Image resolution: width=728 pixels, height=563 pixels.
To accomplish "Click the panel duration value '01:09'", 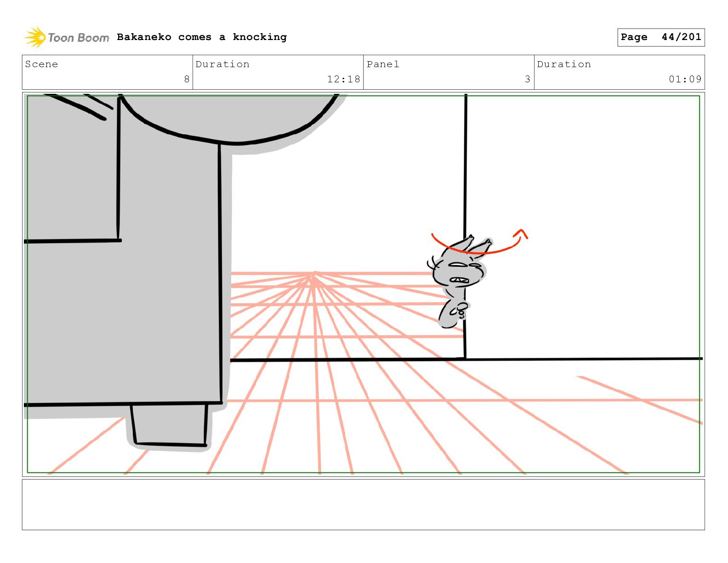I will tap(685, 79).
